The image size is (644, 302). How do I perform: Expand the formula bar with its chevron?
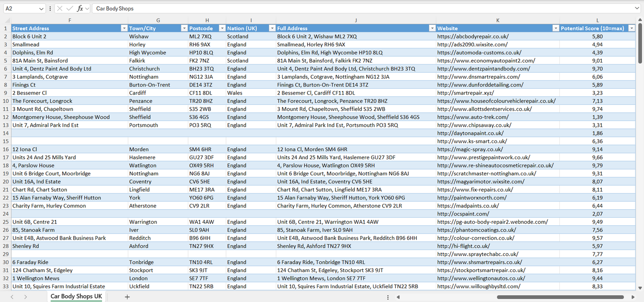pyautogui.click(x=638, y=8)
